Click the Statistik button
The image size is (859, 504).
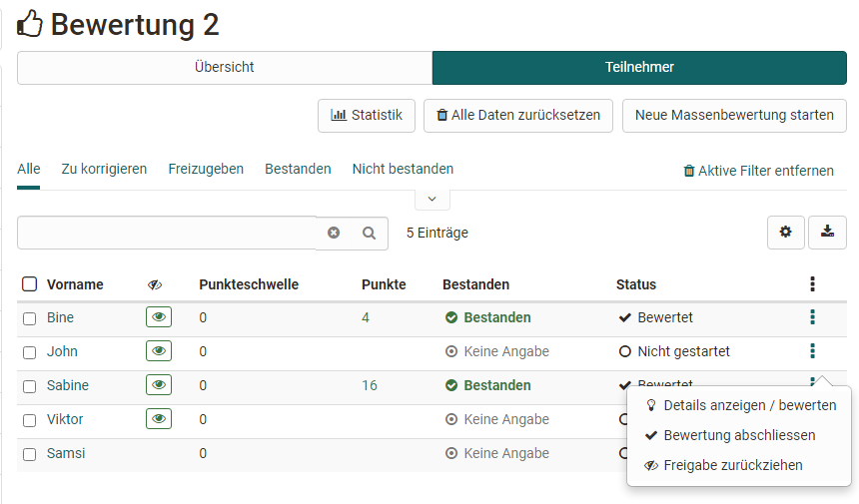point(366,115)
